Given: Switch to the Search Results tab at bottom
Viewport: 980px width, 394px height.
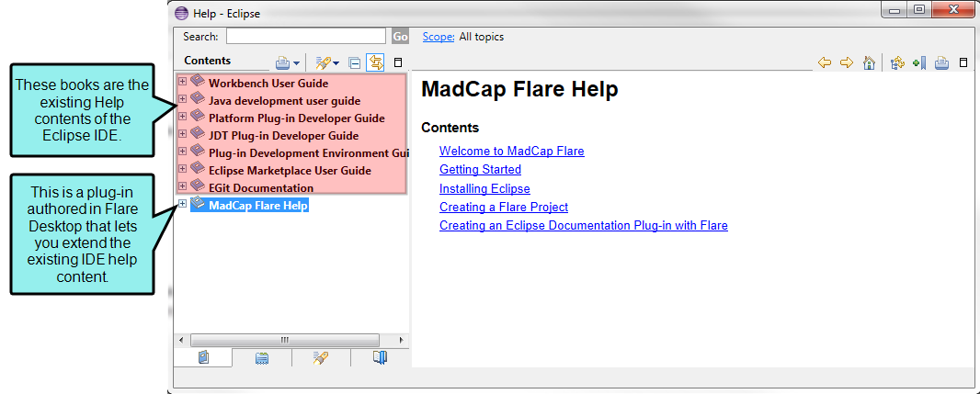Looking at the screenshot, I should 321,358.
